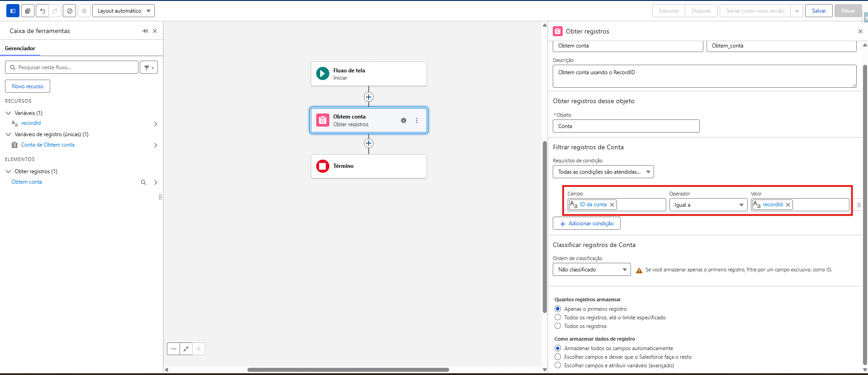
Task: Select Todos os registros, até o limite
Action: [558, 318]
